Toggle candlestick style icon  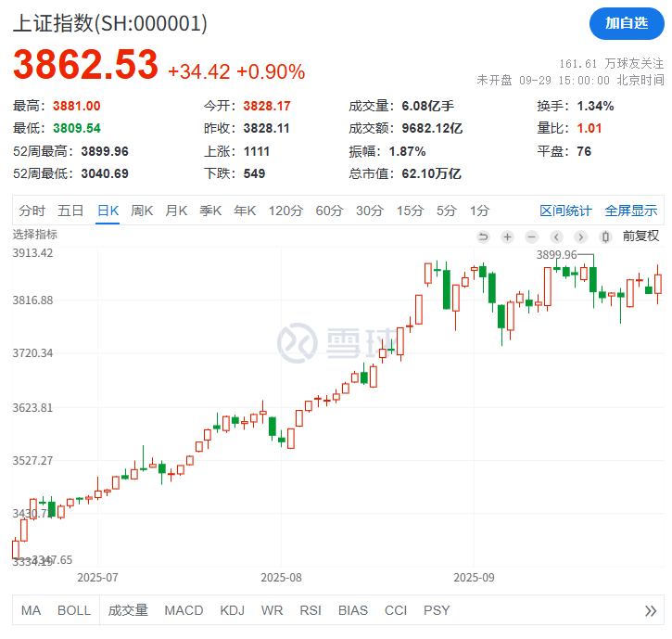pos(605,236)
